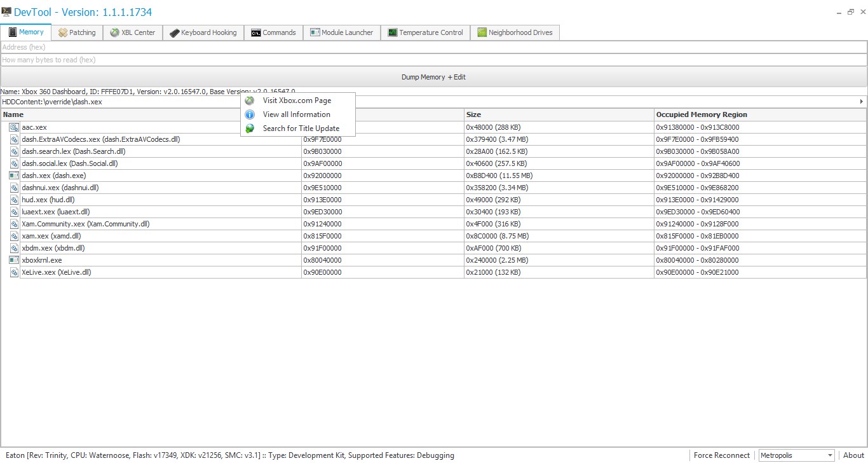Click the 0xB8D400 (11.55 MB) size cell

click(559, 176)
